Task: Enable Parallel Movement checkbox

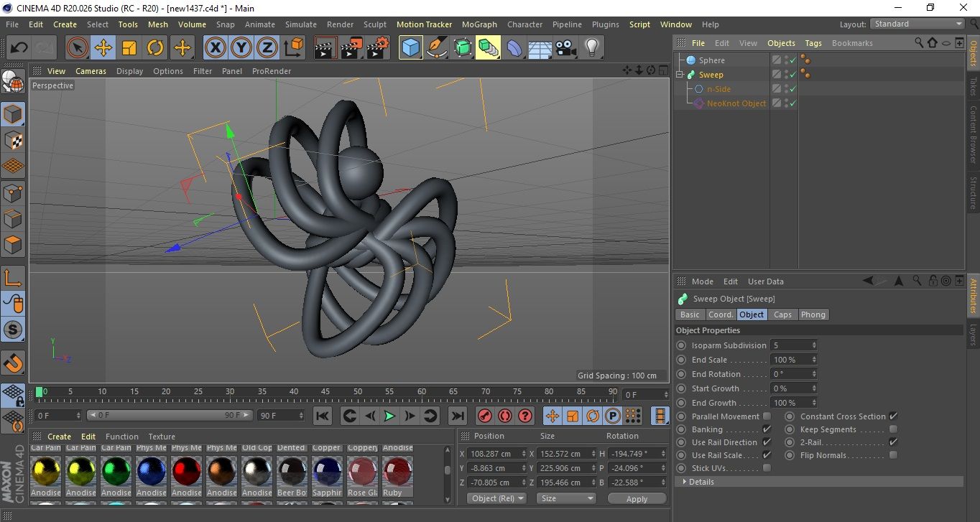Action: 767,416
